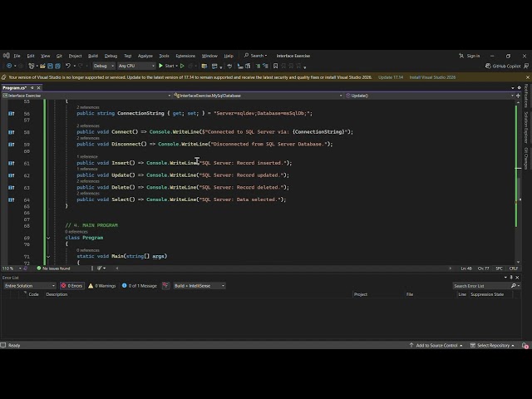
Task: Open the Edit menu
Action: coord(31,56)
